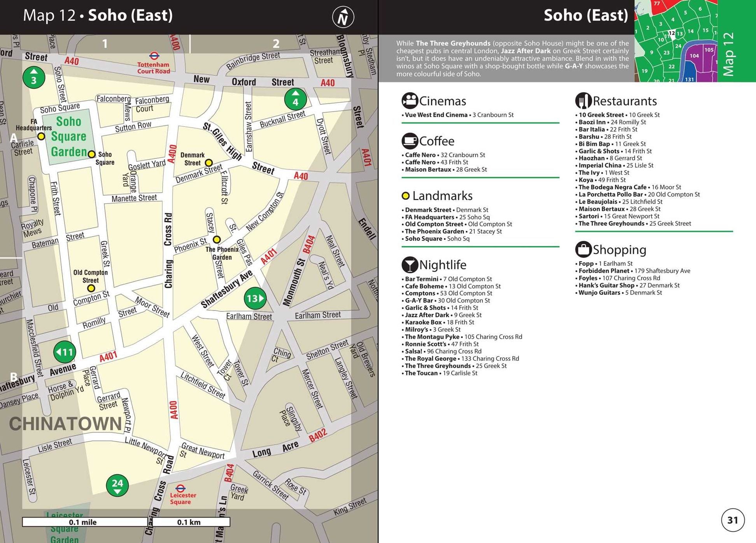This screenshot has height=543, width=756.
Task: Click the Landmarks yellow dot legend icon
Action: pos(405,196)
